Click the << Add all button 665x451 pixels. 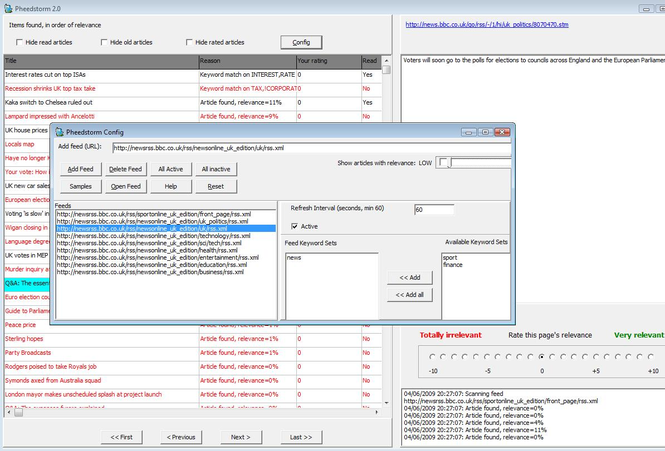[x=410, y=294]
